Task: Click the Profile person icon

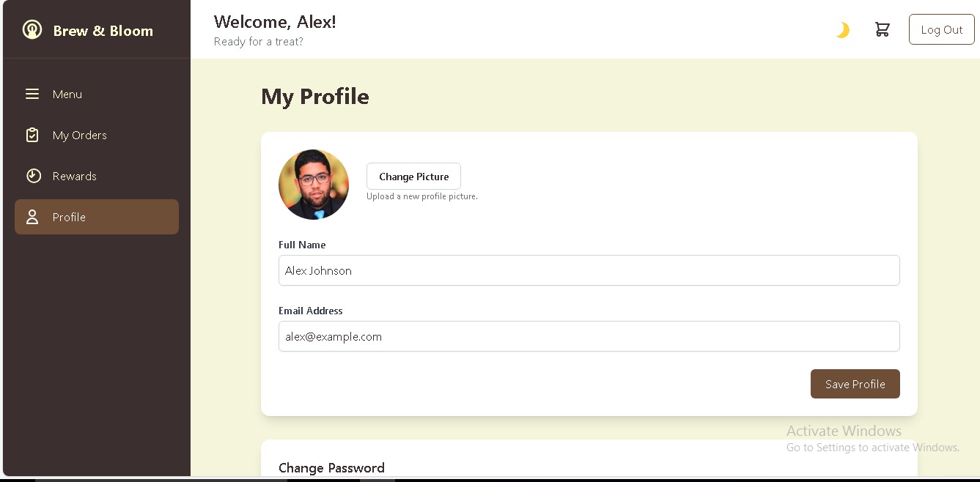Action: tap(32, 217)
